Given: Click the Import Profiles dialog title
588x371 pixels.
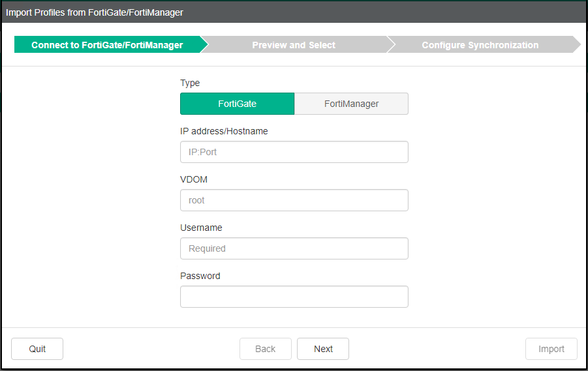Looking at the screenshot, I should 95,12.
